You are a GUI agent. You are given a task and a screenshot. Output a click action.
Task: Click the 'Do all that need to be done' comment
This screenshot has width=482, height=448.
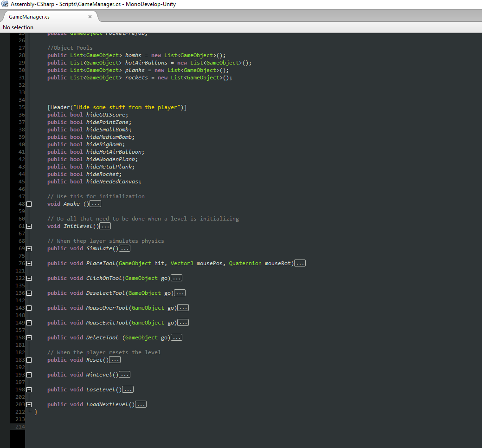pos(143,219)
